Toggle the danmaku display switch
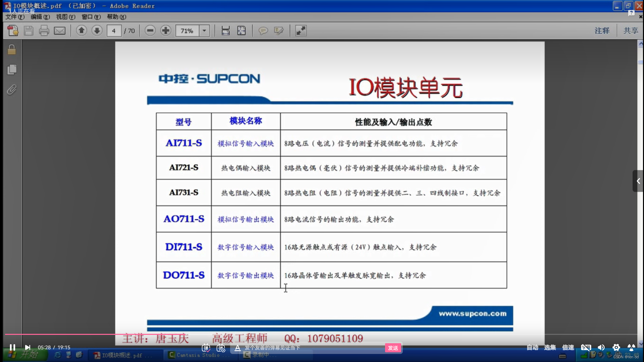The width and height of the screenshot is (644, 362). [x=206, y=348]
